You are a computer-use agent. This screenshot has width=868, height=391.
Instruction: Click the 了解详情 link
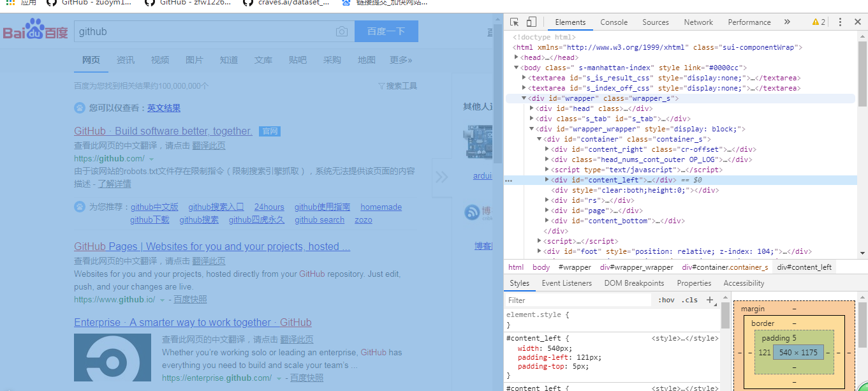pyautogui.click(x=115, y=184)
